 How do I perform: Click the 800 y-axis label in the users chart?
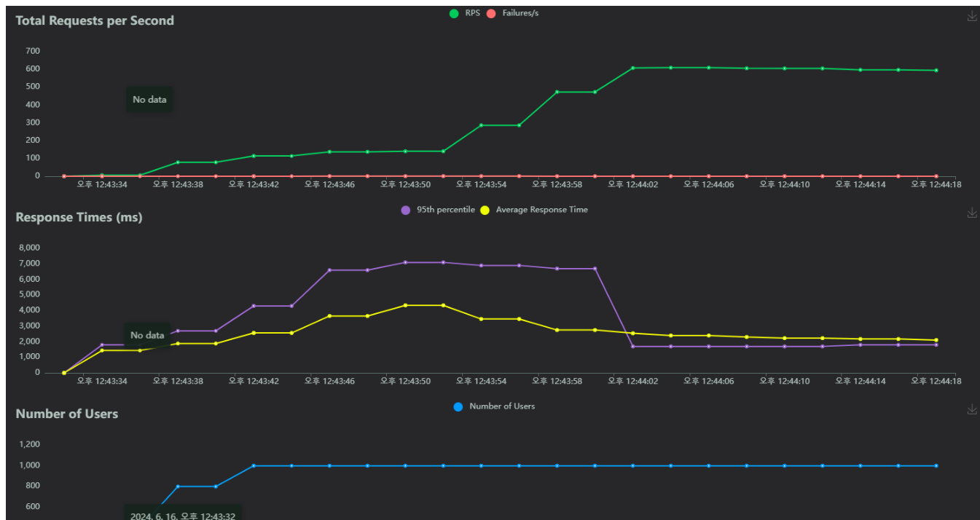[x=32, y=486]
